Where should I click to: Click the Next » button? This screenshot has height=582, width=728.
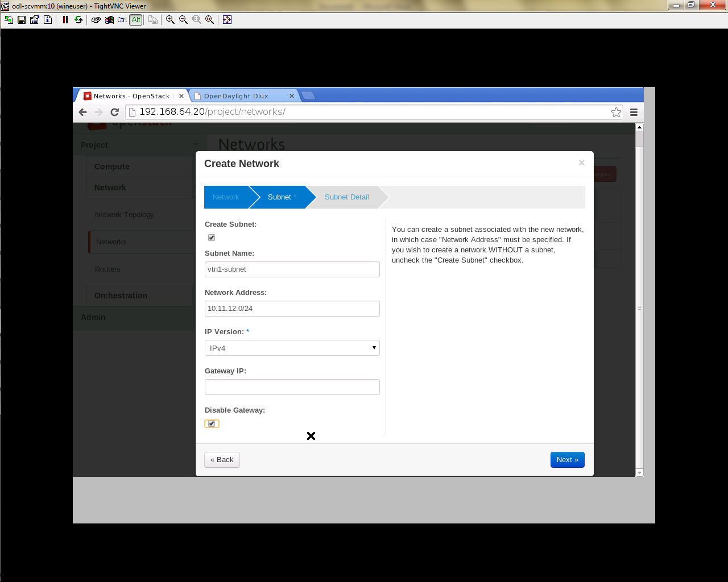point(568,460)
